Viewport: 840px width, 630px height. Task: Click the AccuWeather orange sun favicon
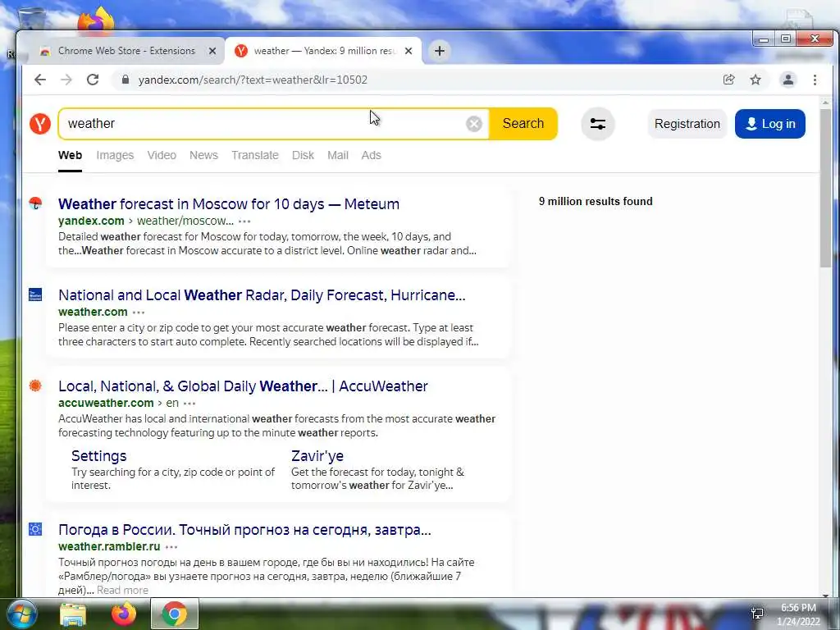(35, 386)
